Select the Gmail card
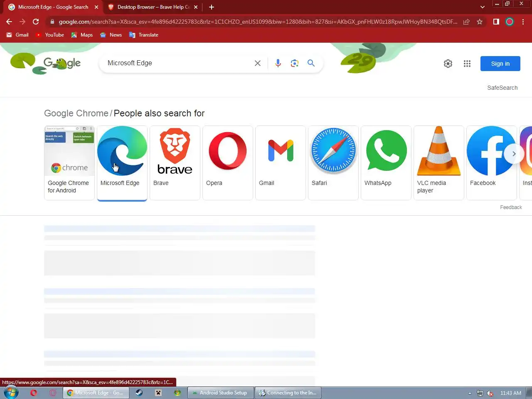This screenshot has height=399, width=532. (x=281, y=163)
